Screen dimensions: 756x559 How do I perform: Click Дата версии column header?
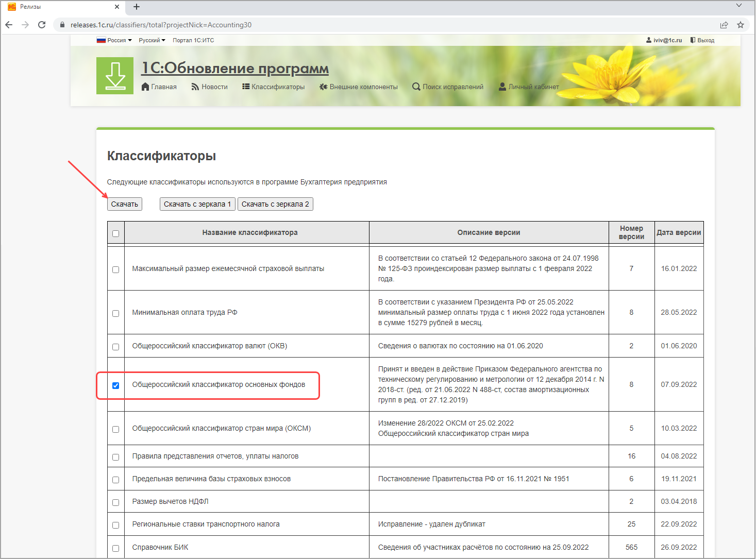coord(679,232)
